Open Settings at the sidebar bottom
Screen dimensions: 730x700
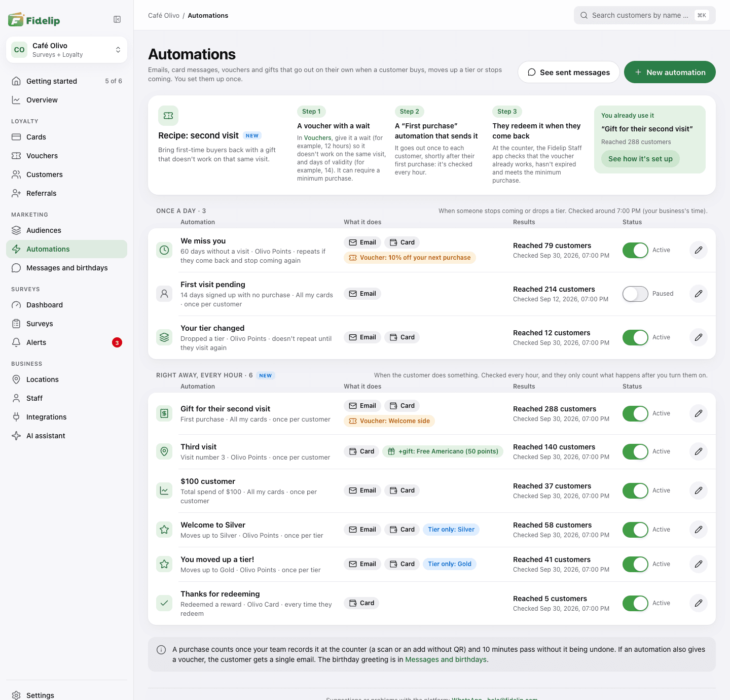tap(66, 695)
